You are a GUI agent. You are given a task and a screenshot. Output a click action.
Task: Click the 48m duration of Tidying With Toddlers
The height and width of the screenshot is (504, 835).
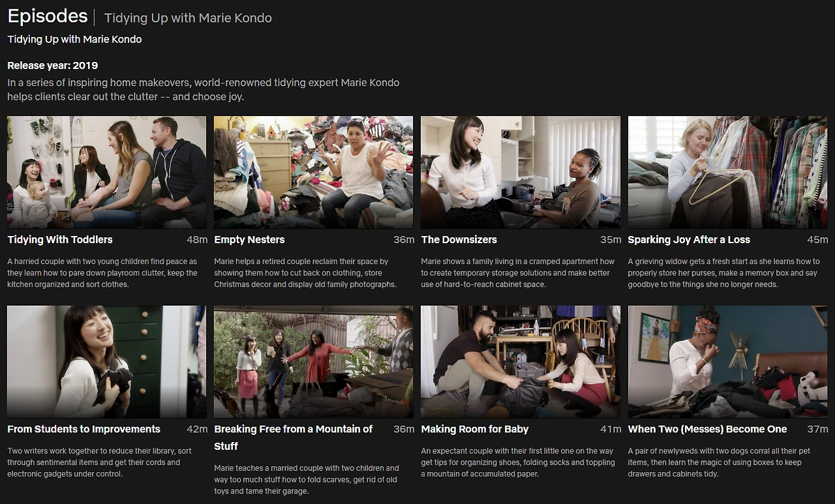tap(197, 240)
